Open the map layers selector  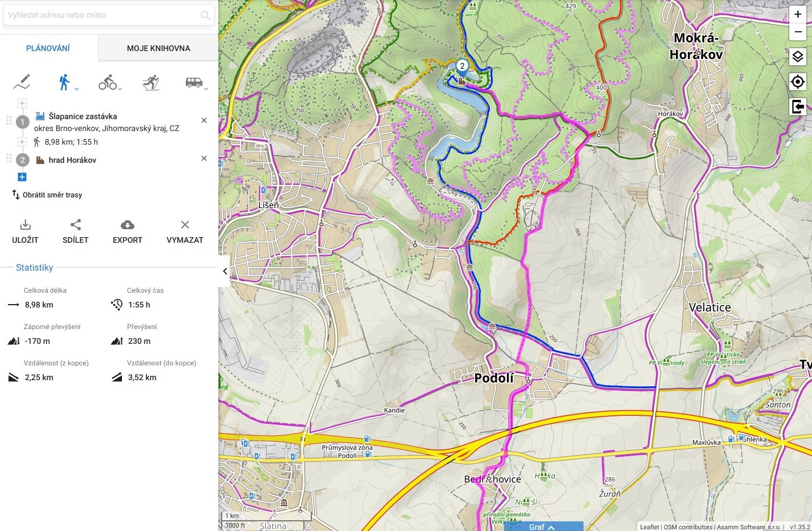coord(798,57)
